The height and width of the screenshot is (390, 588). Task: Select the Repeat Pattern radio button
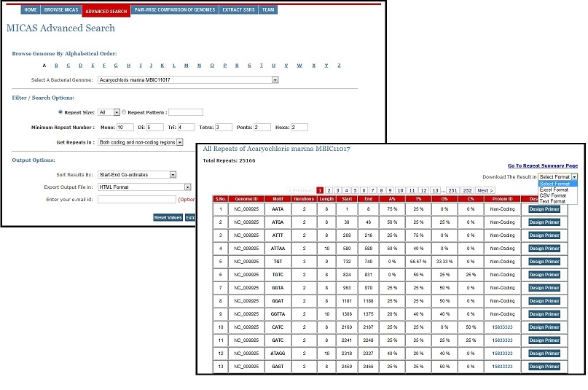pos(124,113)
